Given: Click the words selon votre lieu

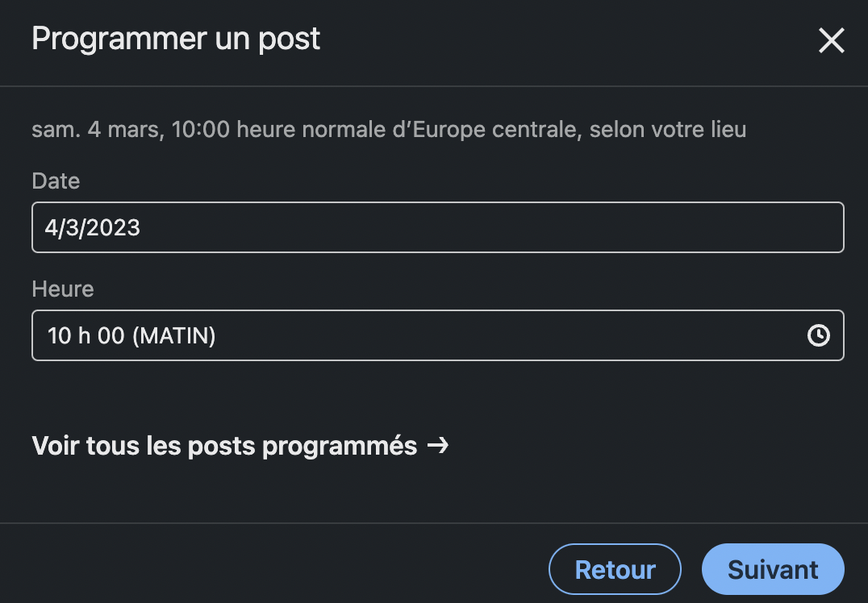Looking at the screenshot, I should tap(668, 129).
